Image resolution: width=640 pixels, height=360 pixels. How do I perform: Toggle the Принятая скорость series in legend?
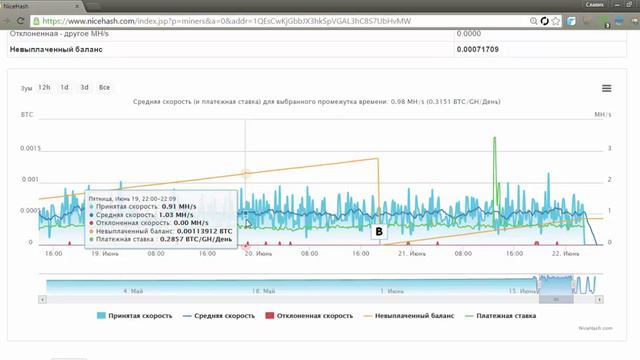134,316
